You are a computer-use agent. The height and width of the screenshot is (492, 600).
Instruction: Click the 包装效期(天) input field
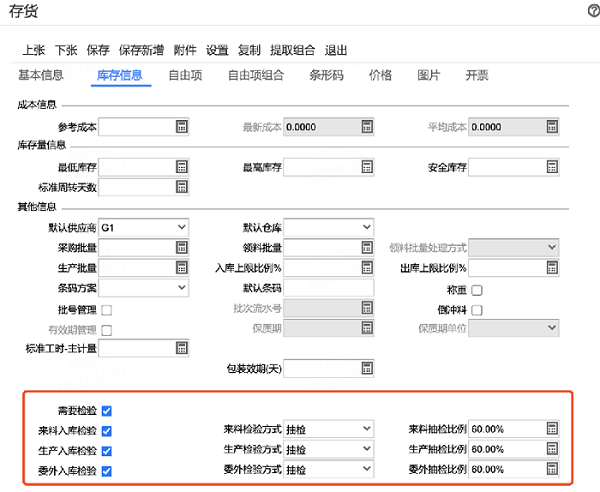328,368
